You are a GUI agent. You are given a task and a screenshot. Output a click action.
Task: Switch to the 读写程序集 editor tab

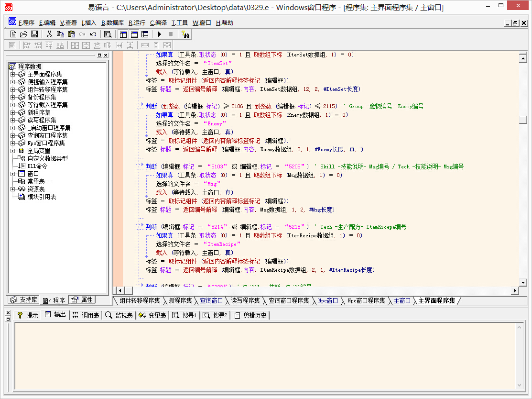[x=246, y=300]
